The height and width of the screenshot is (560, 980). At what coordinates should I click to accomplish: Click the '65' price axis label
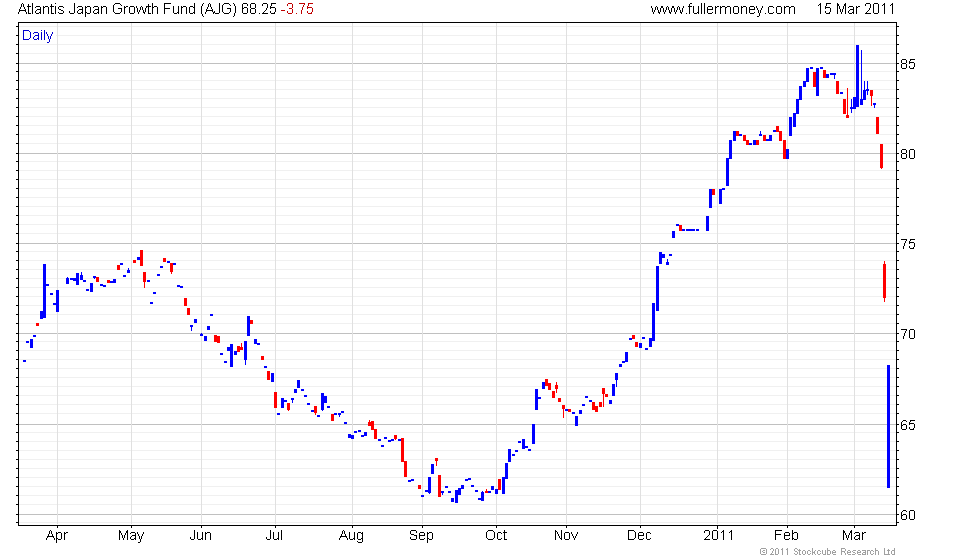click(908, 425)
